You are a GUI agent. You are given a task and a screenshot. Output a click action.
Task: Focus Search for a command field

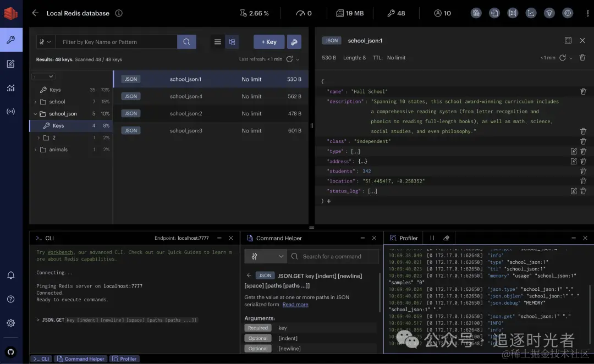(x=333, y=256)
